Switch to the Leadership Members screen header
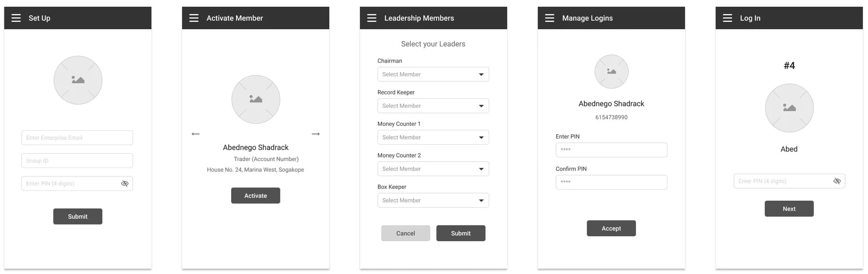 419,18
